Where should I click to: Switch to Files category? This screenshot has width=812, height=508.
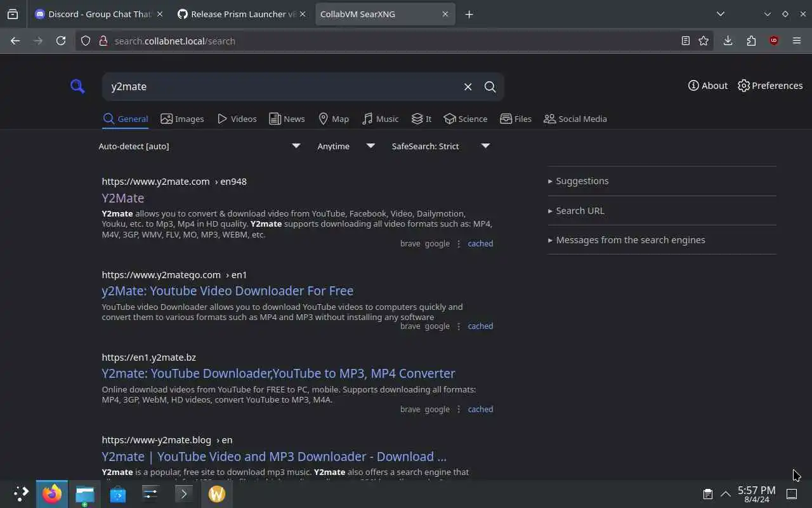(x=516, y=119)
